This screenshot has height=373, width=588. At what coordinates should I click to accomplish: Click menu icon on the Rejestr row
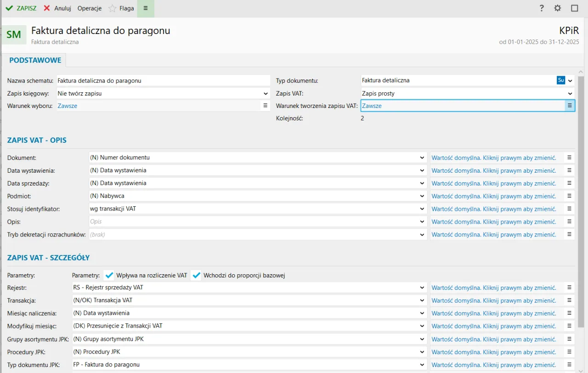pyautogui.click(x=570, y=288)
